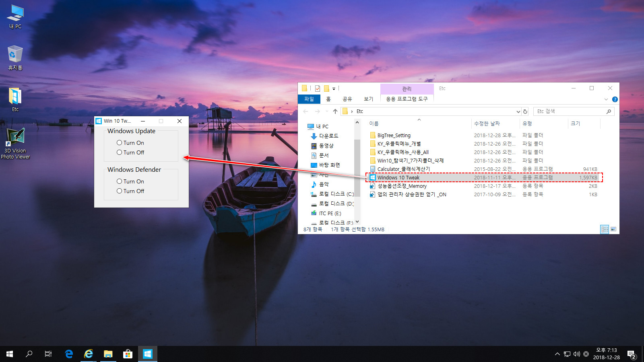
Task: Open the action center notification icon
Action: tap(632, 354)
